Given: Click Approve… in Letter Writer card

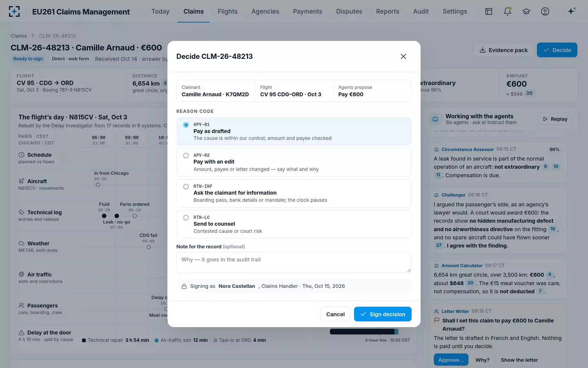Looking at the screenshot, I should point(451,360).
